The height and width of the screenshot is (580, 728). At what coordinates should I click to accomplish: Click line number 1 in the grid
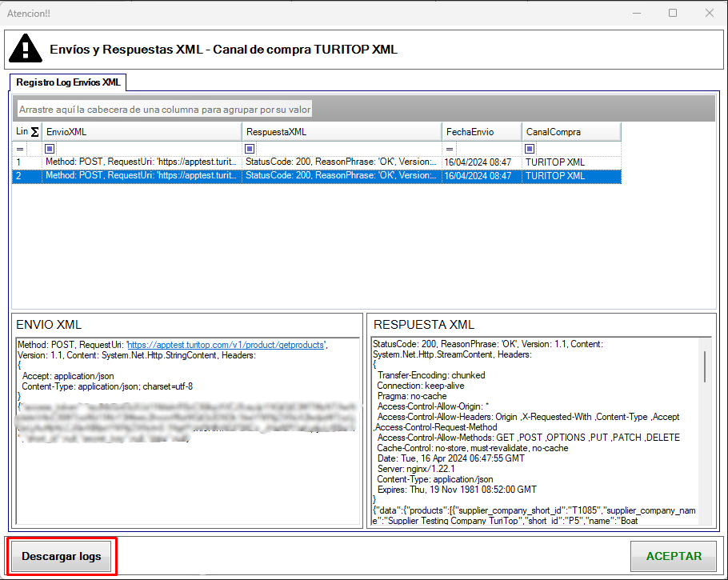pyautogui.click(x=27, y=162)
